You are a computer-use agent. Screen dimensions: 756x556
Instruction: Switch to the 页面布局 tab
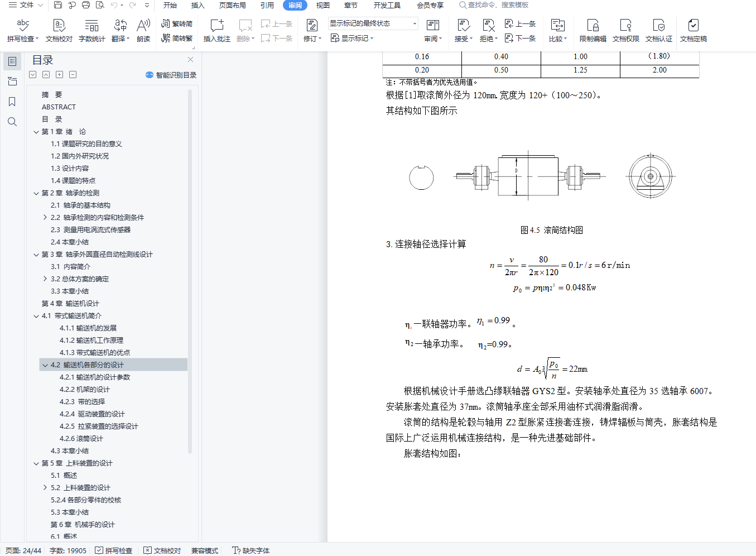[233, 5]
